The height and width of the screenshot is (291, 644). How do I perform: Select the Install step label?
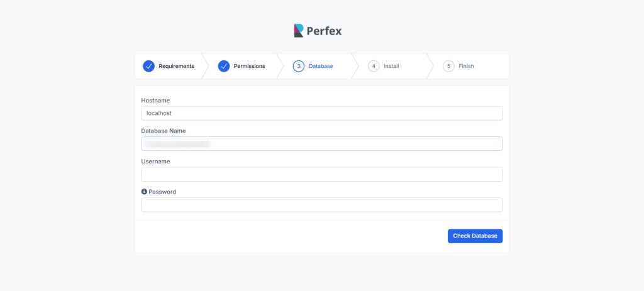tap(391, 66)
